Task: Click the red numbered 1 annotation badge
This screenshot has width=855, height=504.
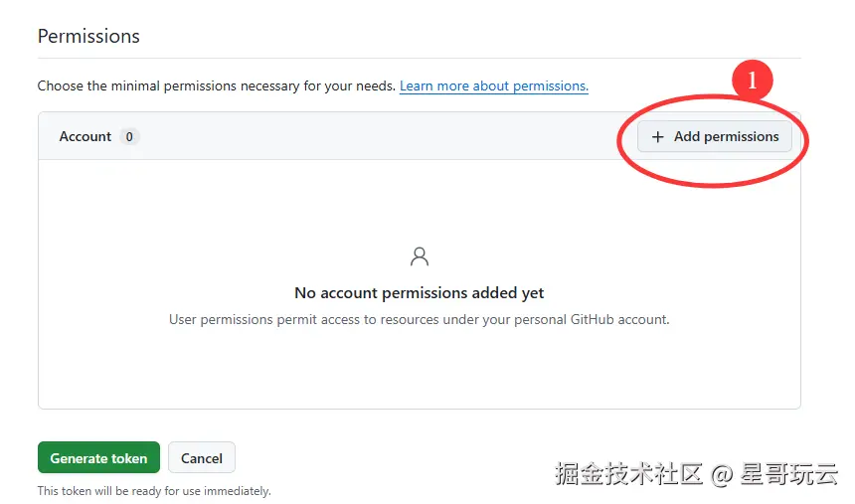Action: click(752, 80)
